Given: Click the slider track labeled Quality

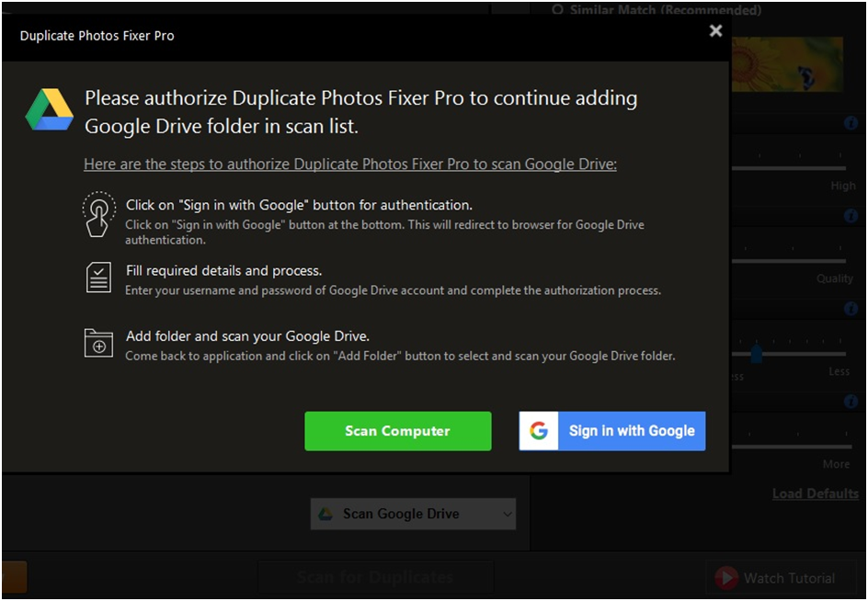Looking at the screenshot, I should click(789, 261).
